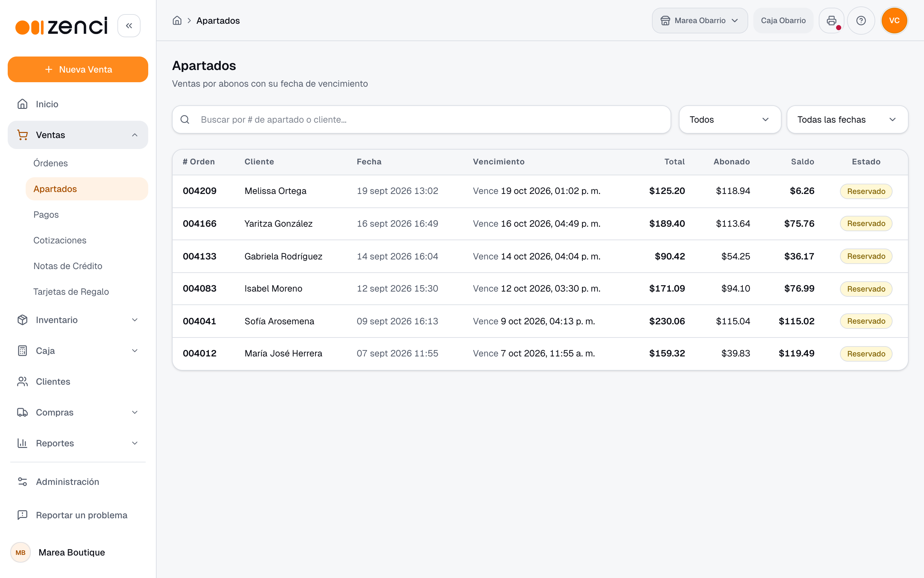Click the Clientes people icon

22,381
